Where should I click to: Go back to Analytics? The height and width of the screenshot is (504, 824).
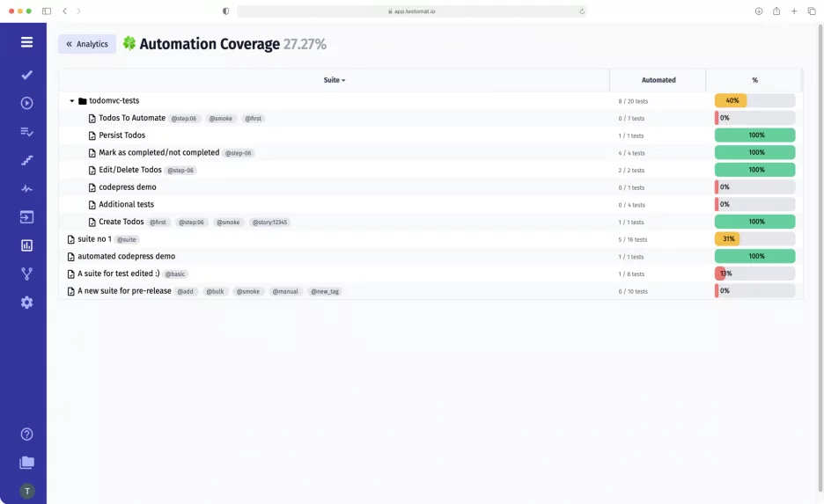[x=87, y=44]
